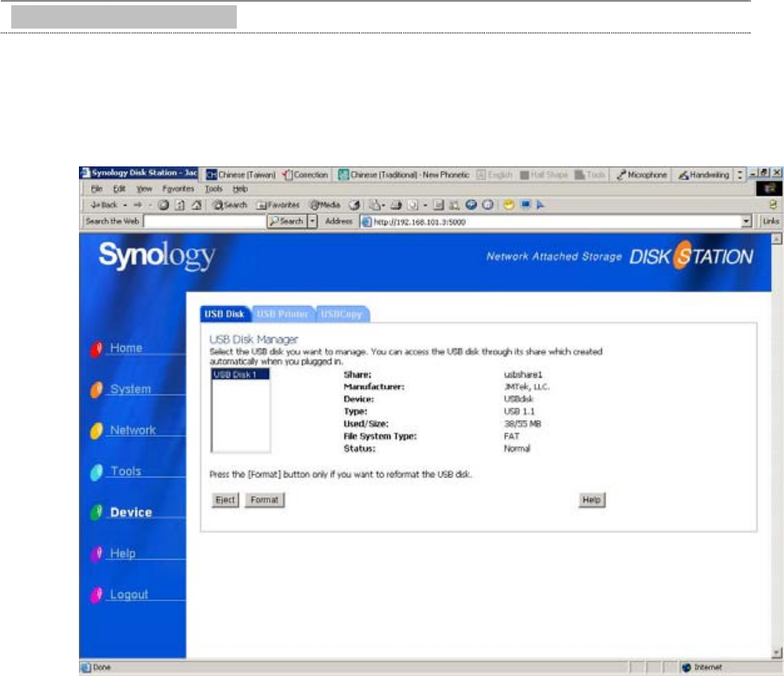Open the Home link in sidebar

point(126,348)
